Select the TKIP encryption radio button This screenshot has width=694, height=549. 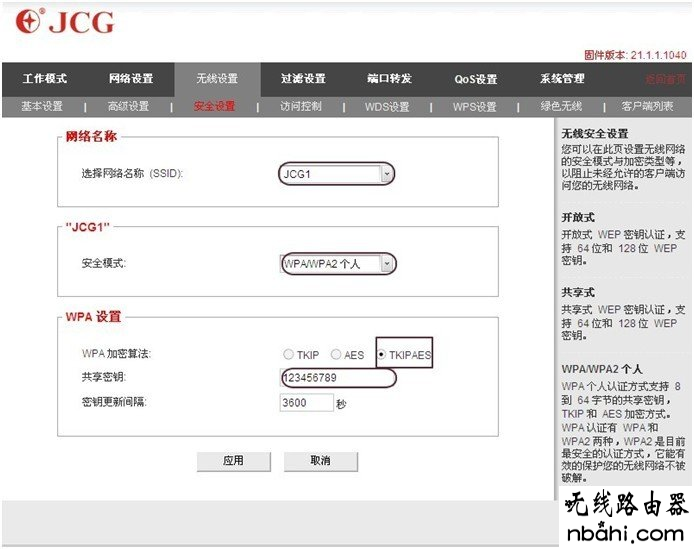tap(288, 354)
